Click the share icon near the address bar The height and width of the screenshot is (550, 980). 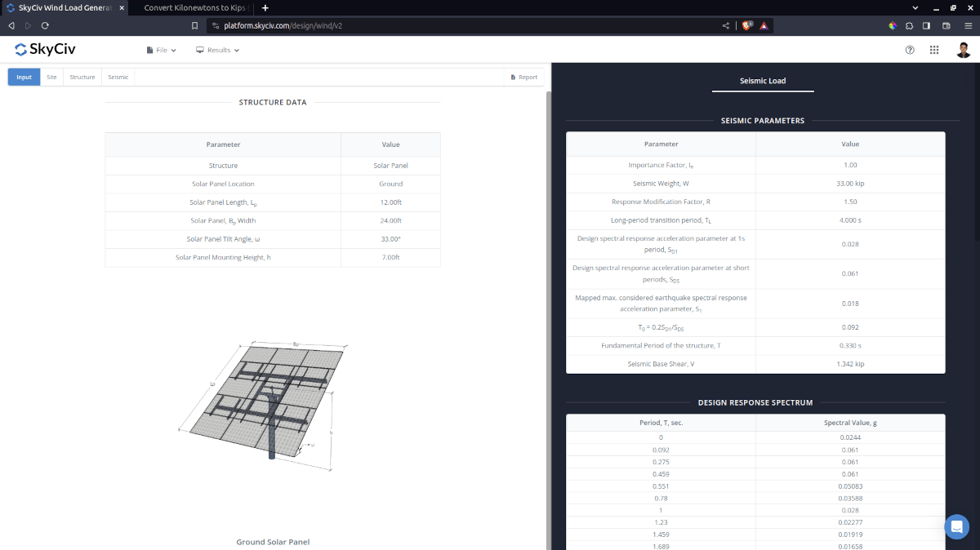[x=725, y=25]
